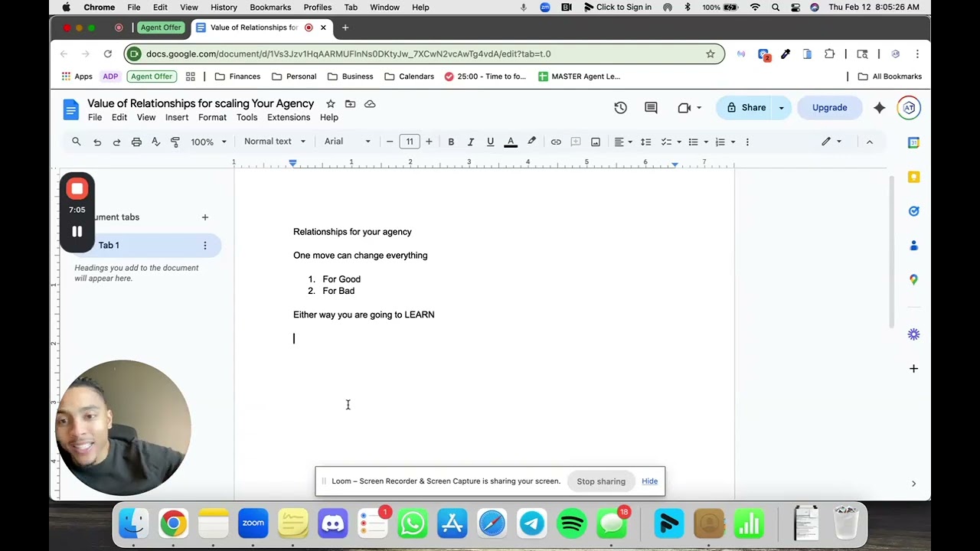Click the font size field
Screen dimensions: 980x551
[410, 142]
